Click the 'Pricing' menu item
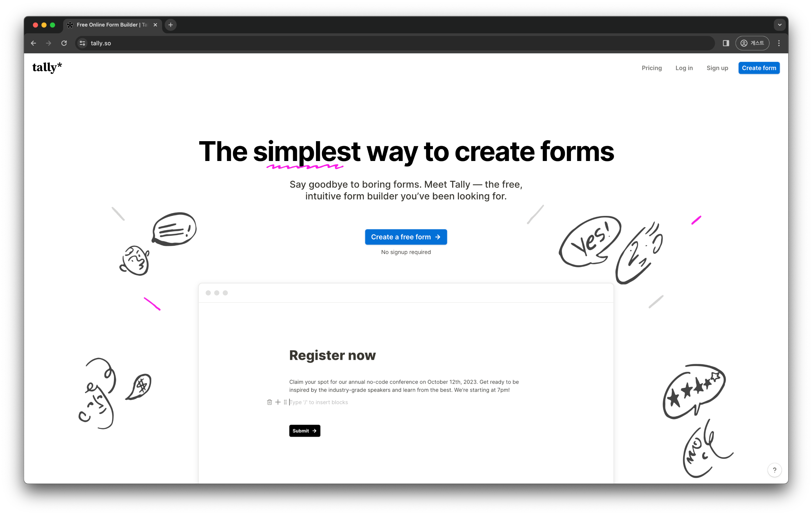 point(652,67)
